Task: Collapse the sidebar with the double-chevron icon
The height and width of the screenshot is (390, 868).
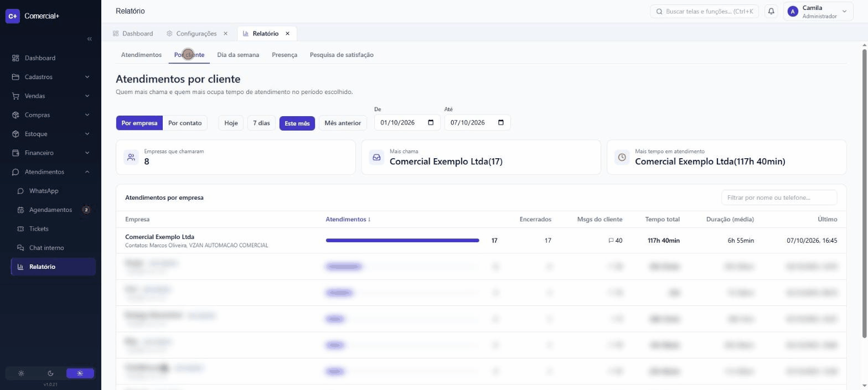Action: click(90, 39)
